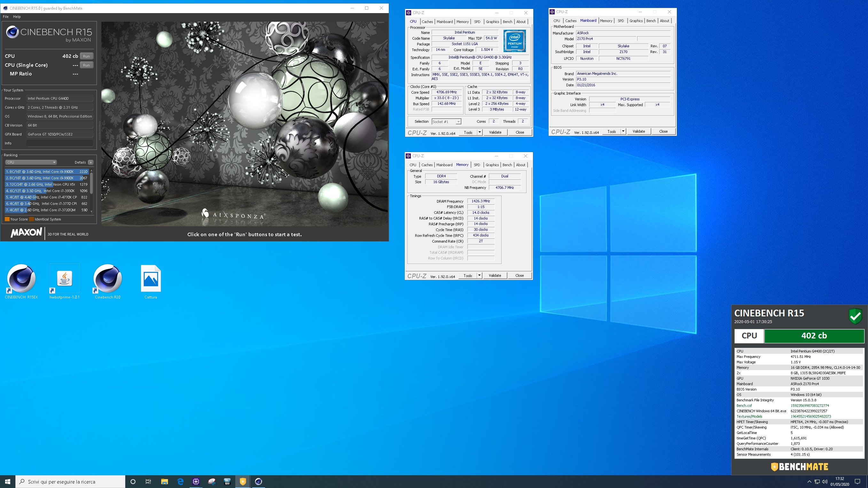This screenshot has width=868, height=488.
Task: Open the Help menu in Cinebench
Action: (17, 17)
